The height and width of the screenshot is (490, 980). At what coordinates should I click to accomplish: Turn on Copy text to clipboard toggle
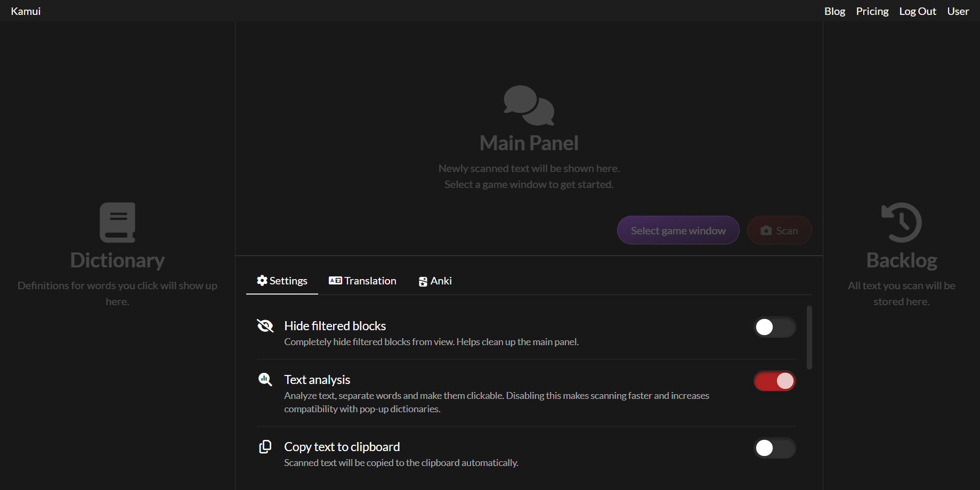tap(774, 448)
